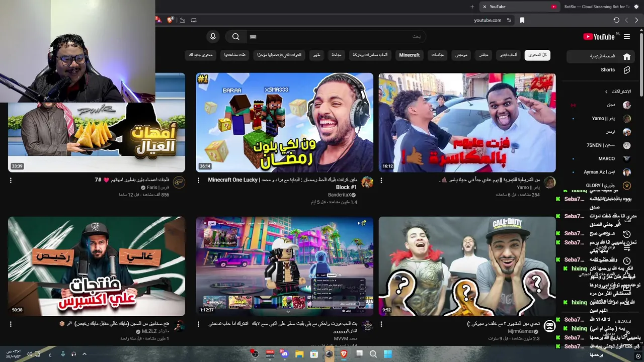Open the 50:38 AliExpress products thumbnail
The width and height of the screenshot is (644, 362).
pyautogui.click(x=97, y=266)
